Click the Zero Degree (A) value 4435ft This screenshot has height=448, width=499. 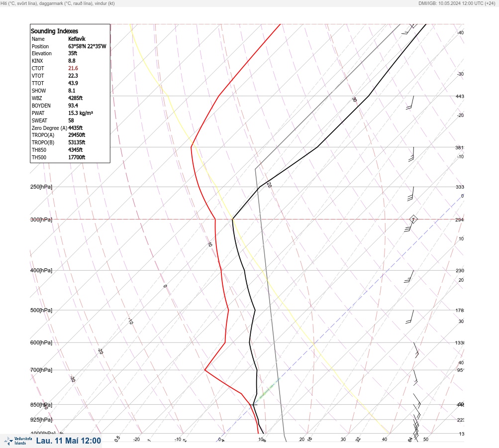pos(76,128)
